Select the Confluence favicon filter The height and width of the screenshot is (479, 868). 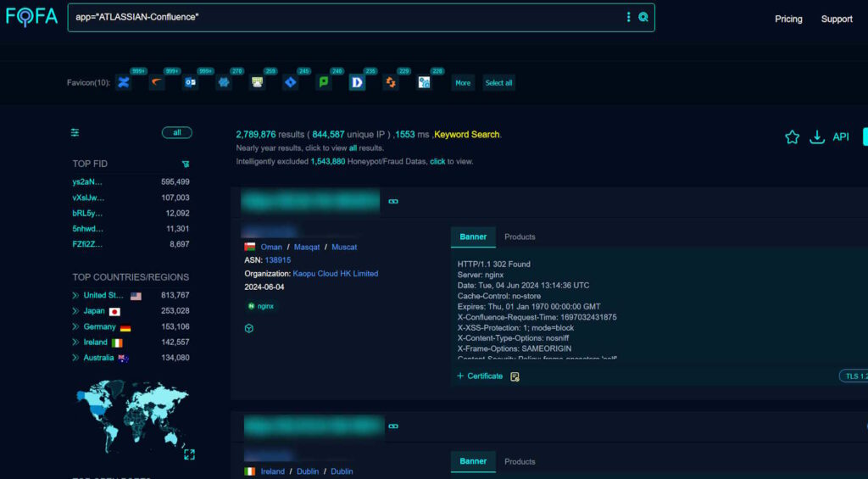point(124,82)
